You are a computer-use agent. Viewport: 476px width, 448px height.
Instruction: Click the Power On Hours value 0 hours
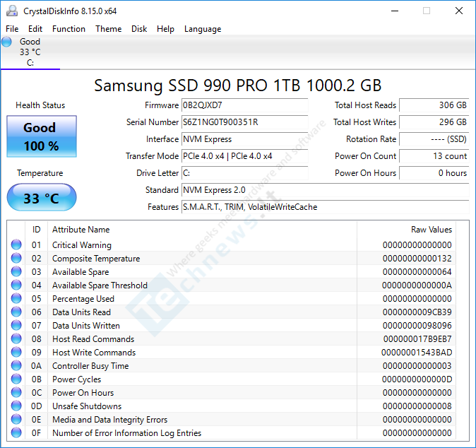point(434,173)
